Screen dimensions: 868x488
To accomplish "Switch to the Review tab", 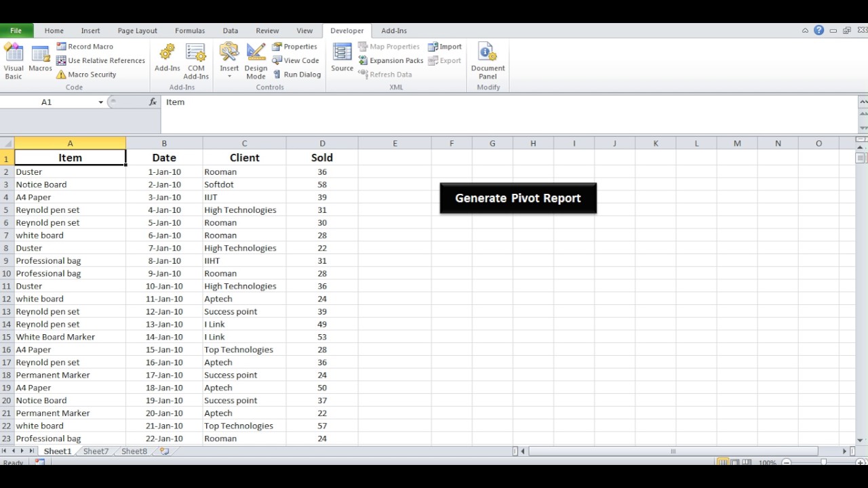I will coord(267,30).
